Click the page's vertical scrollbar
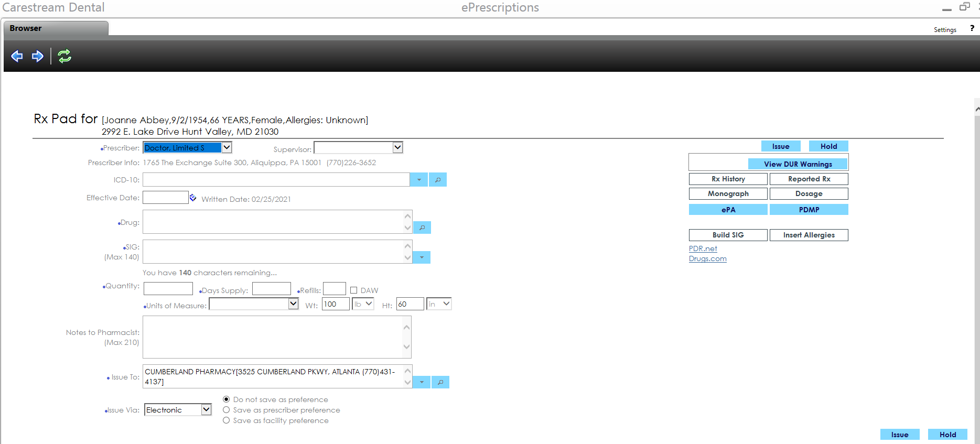Screen dimensions: 980x444 (x=977, y=262)
